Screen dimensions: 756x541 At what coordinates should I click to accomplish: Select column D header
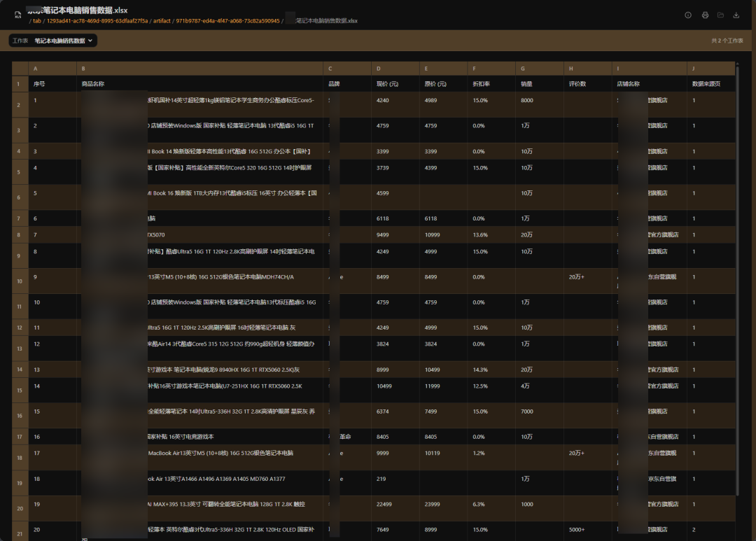[395, 69]
